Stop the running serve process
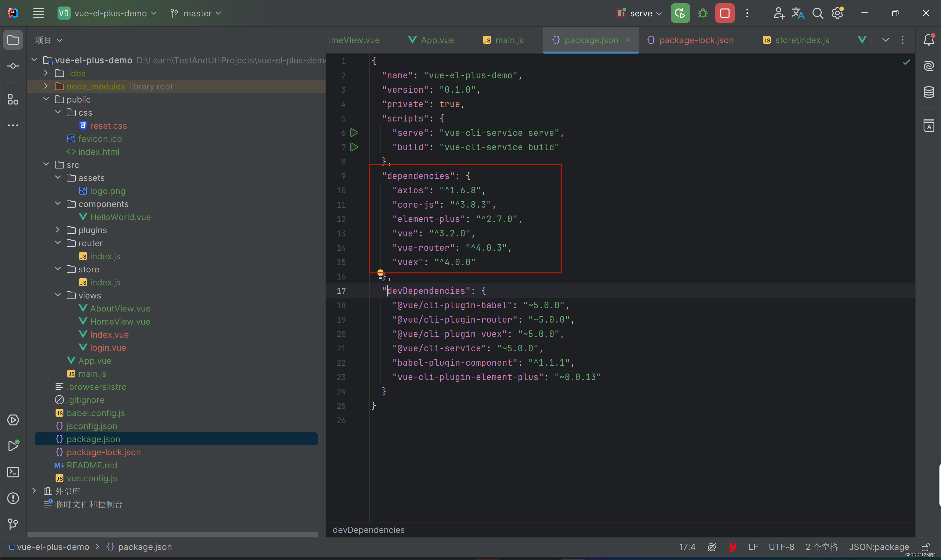The width and height of the screenshot is (941, 560). click(x=725, y=12)
